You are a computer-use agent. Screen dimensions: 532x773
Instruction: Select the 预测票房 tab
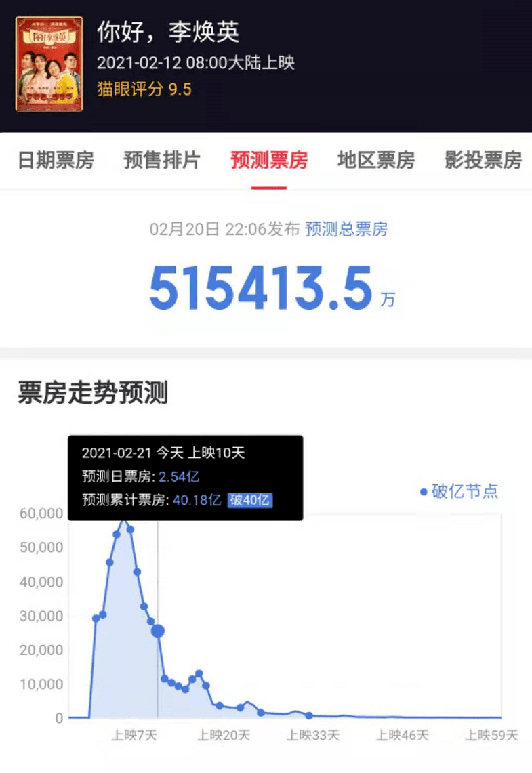(x=269, y=160)
